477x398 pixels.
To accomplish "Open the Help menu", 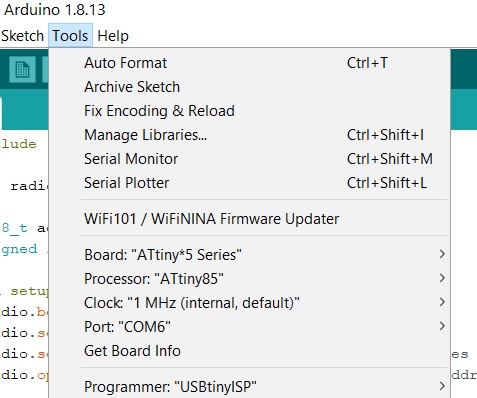I will (113, 36).
